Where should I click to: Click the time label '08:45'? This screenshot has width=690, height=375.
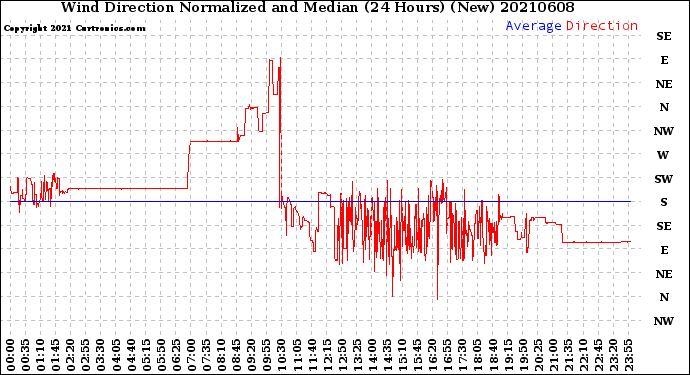coord(237,355)
